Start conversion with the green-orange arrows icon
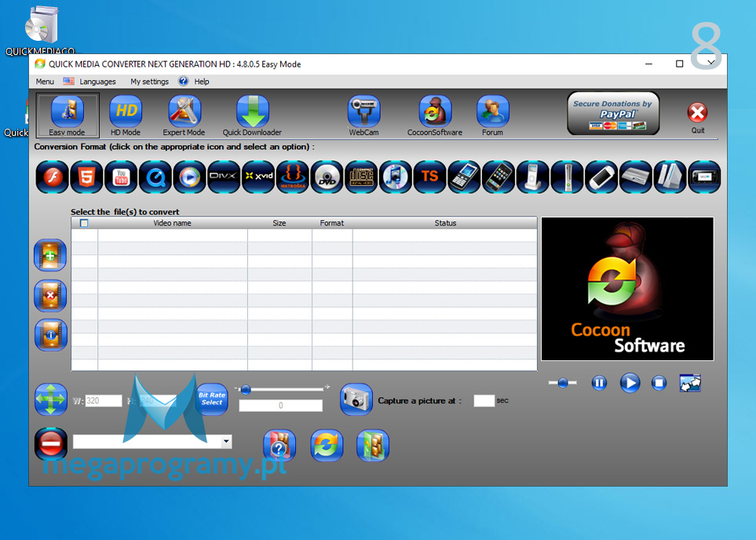 click(327, 445)
